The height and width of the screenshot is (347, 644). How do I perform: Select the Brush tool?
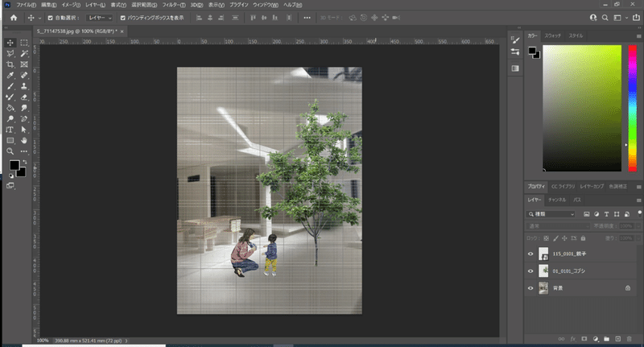point(10,86)
